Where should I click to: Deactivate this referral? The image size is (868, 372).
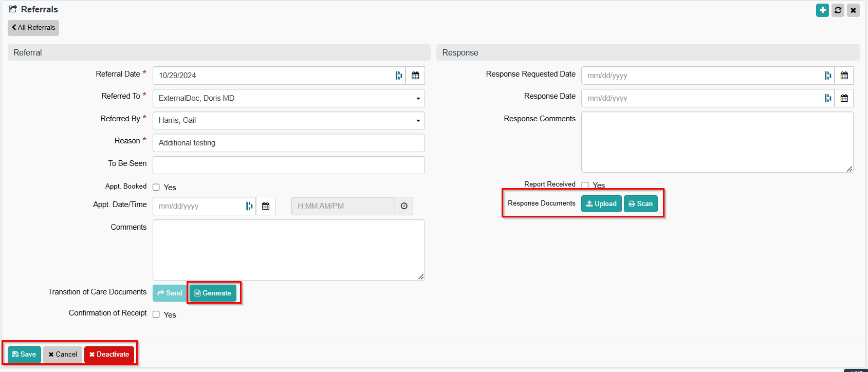(x=109, y=355)
